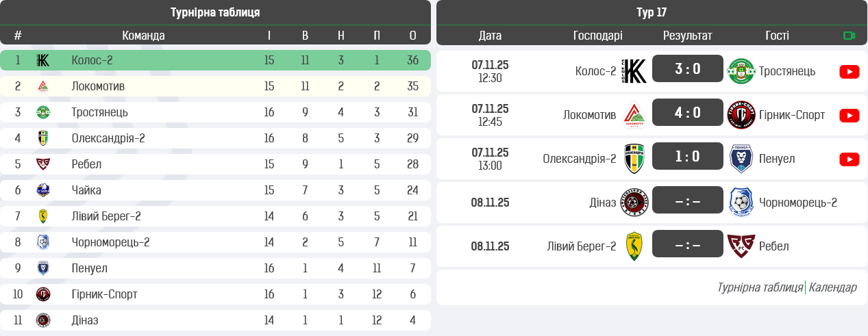Click Локомотив logo in standings table
The image size is (868, 336).
(43, 86)
